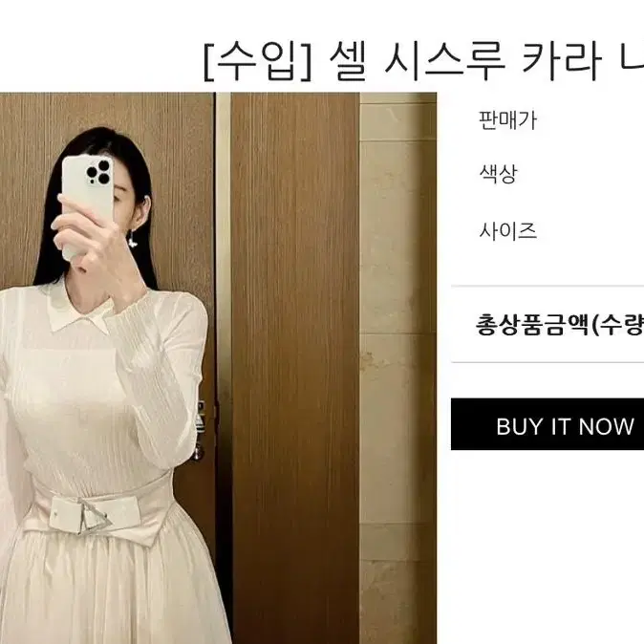Click the white belt strap in photo
Screen dimensions: 644x644
pos(98,513)
